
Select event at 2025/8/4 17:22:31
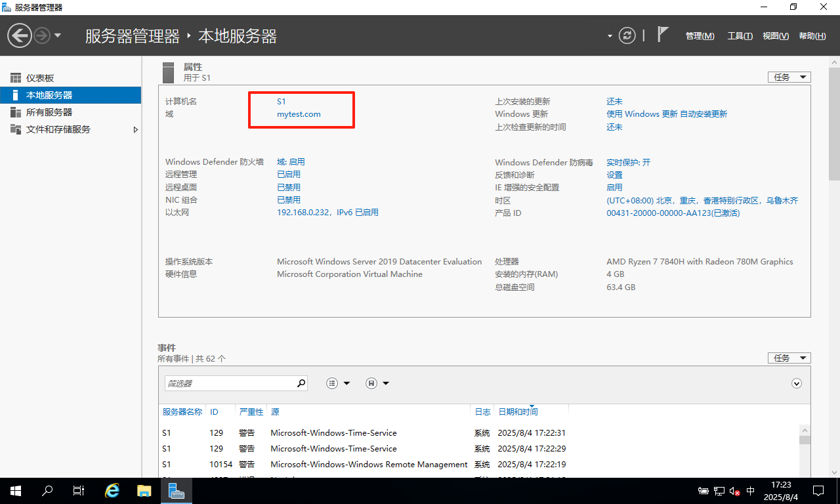(478, 433)
